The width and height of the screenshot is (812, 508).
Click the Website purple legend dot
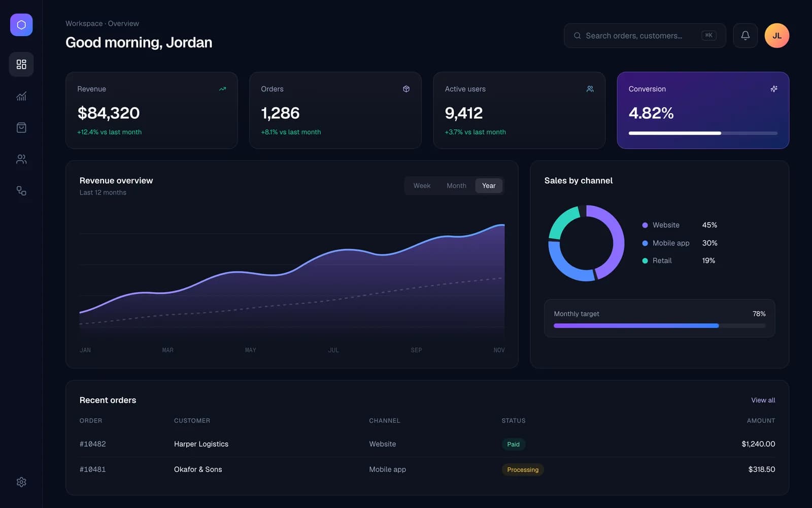(x=645, y=225)
